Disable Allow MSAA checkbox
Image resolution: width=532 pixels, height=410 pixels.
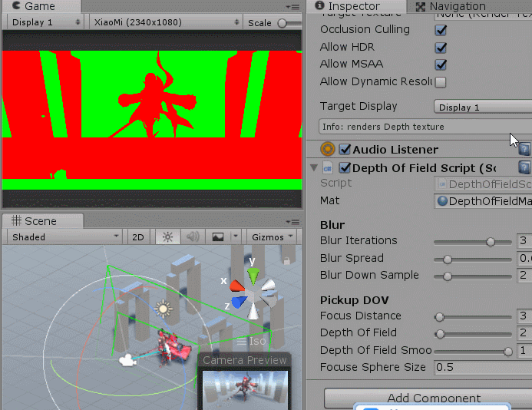[x=441, y=64]
